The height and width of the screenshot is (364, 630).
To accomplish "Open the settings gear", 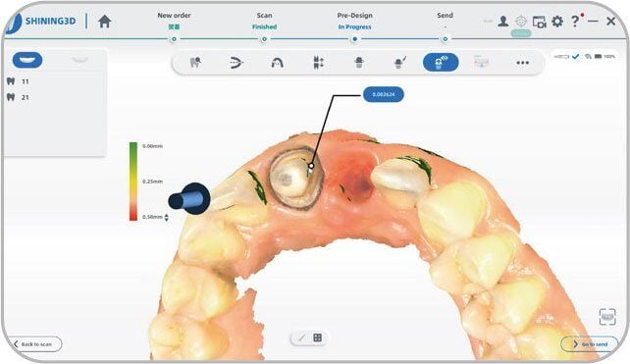I will [557, 22].
